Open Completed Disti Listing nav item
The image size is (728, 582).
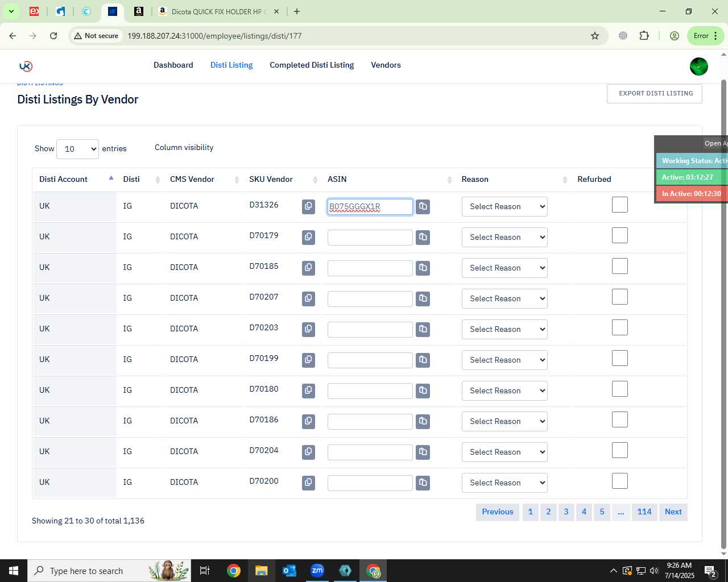tap(312, 65)
